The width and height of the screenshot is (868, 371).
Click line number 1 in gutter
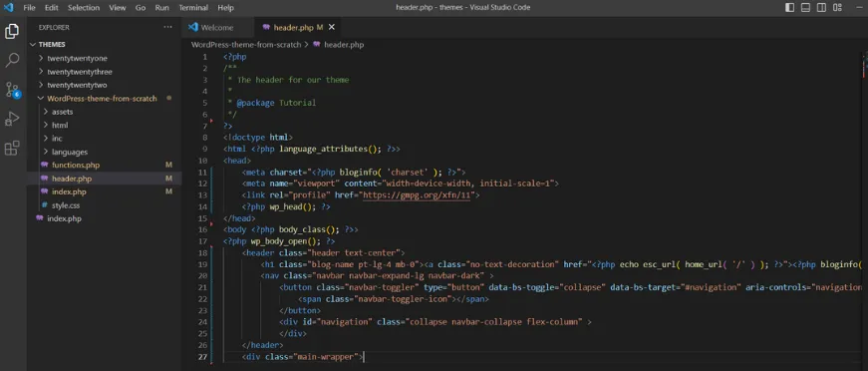205,57
